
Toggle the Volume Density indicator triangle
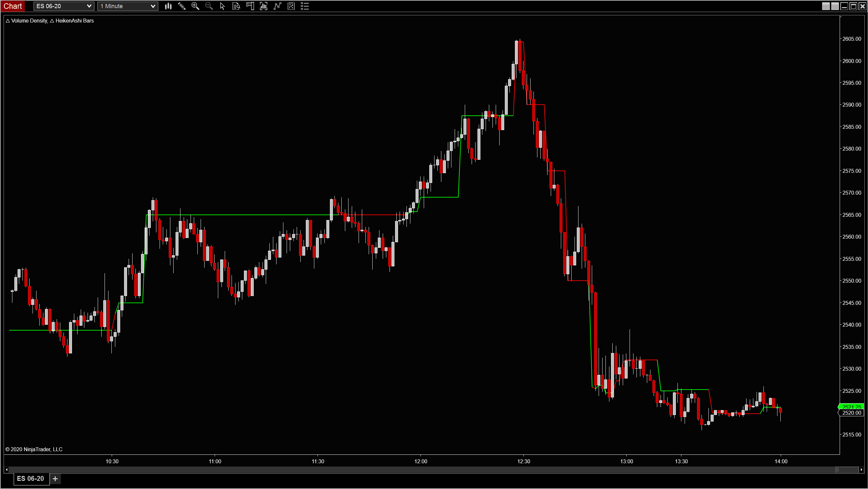(x=8, y=21)
